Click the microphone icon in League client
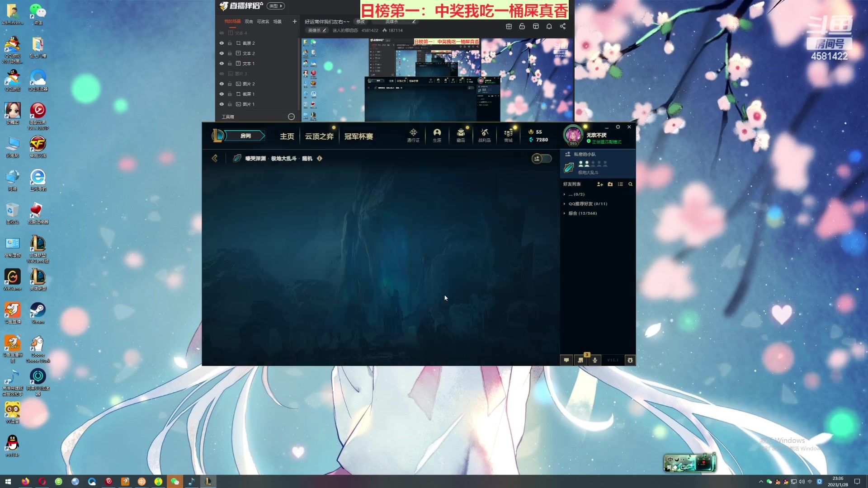 pos(595,360)
